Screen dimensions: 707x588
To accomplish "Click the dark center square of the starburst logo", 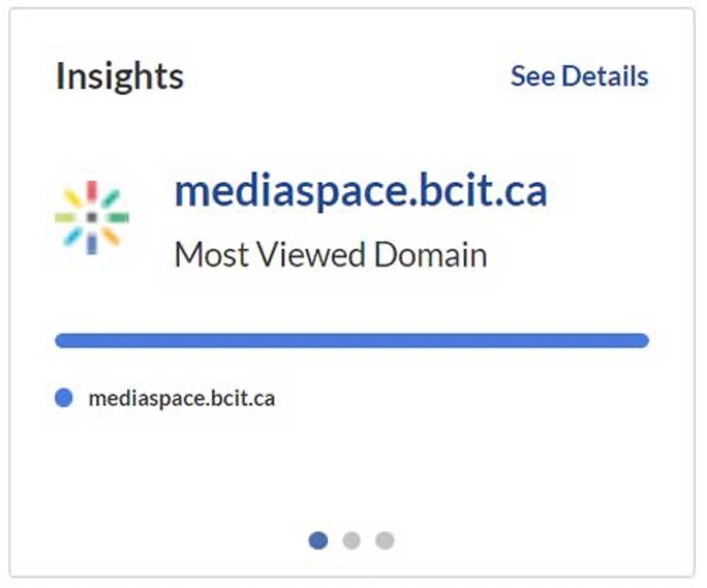I will [x=91, y=218].
